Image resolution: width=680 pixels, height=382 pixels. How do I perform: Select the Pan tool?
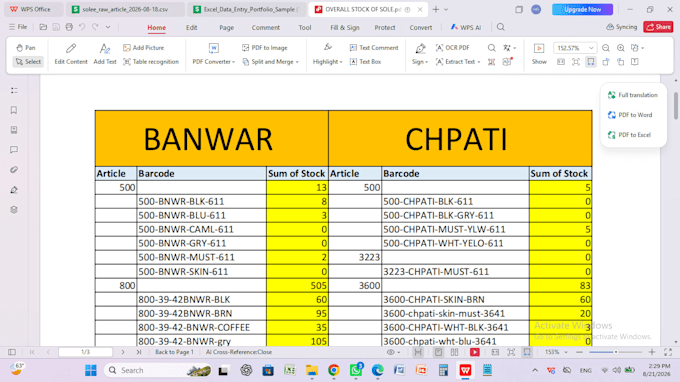click(x=26, y=48)
